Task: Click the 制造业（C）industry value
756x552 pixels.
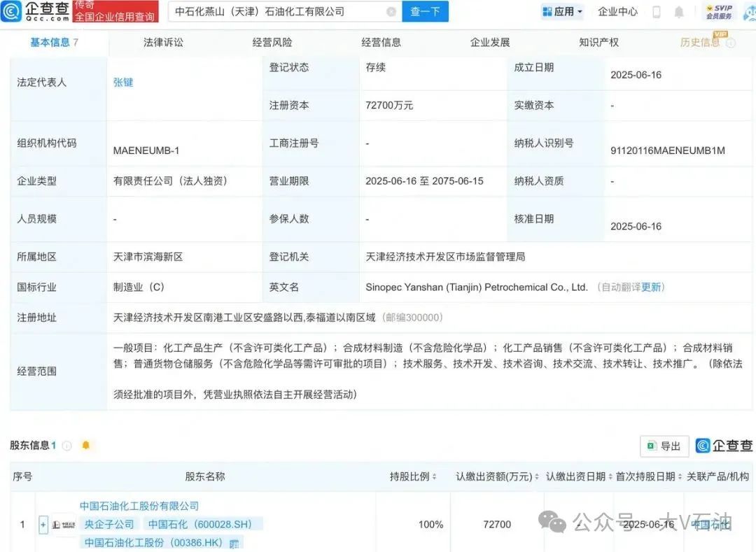Action: [139, 287]
